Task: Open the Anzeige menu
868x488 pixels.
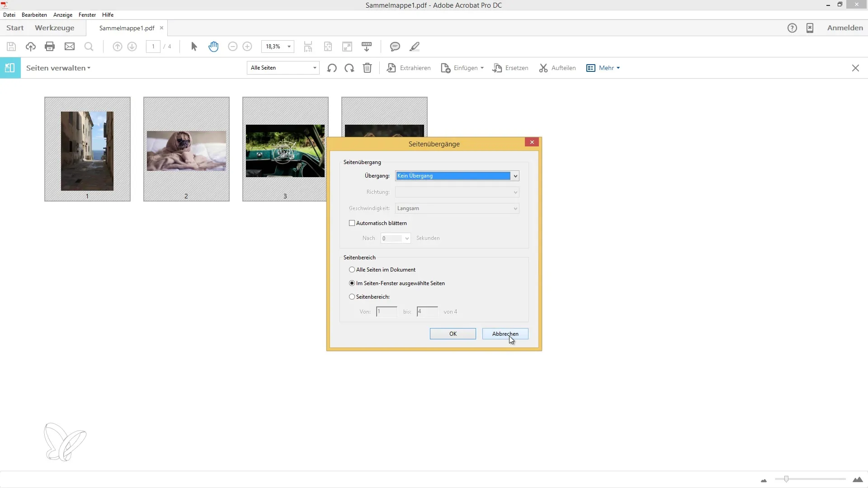Action: click(x=63, y=15)
